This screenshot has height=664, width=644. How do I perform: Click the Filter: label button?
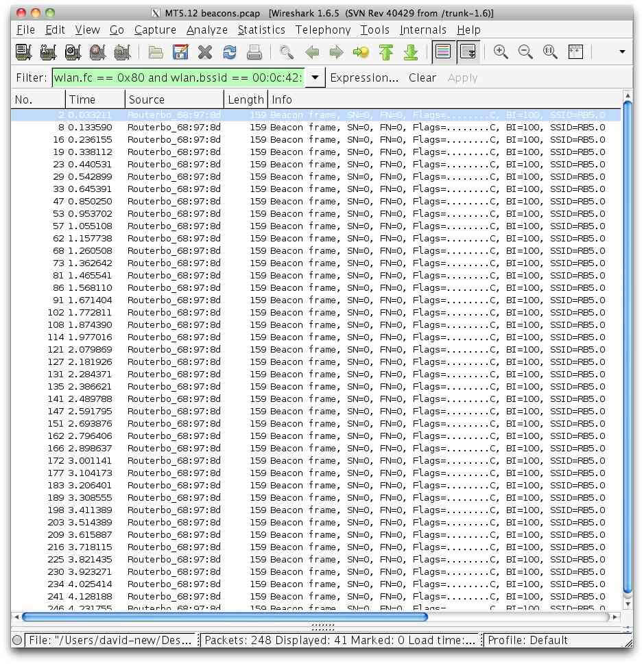pos(32,78)
